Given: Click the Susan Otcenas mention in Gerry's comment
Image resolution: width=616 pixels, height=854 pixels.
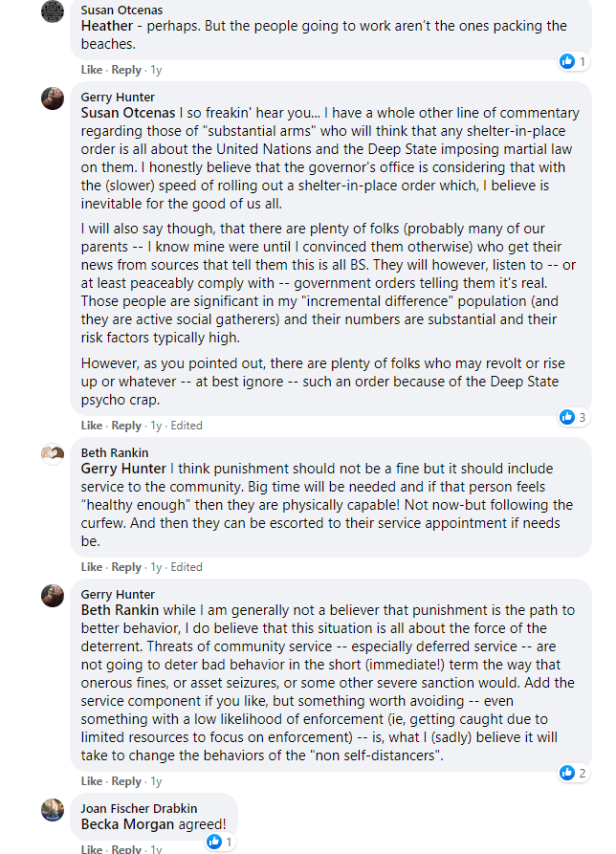Looking at the screenshot, I should (x=128, y=113).
